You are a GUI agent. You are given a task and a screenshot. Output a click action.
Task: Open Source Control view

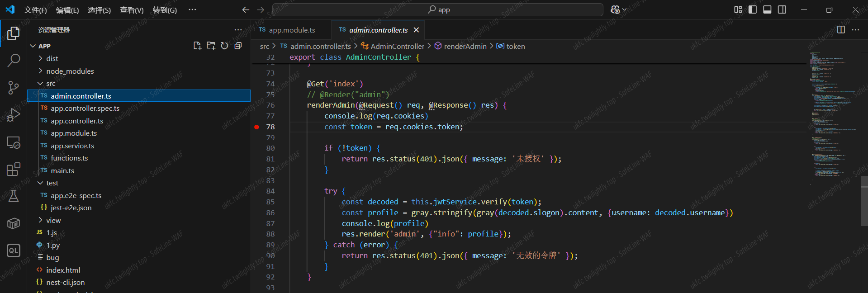click(14, 88)
